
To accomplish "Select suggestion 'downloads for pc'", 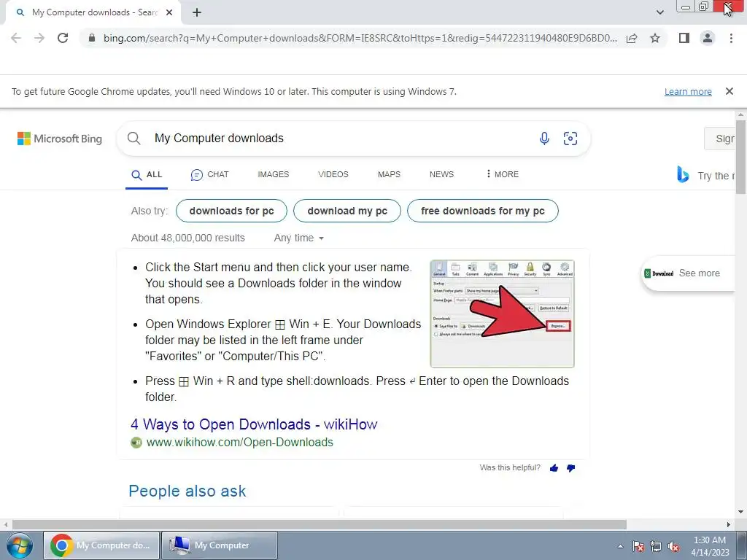I will [x=231, y=211].
